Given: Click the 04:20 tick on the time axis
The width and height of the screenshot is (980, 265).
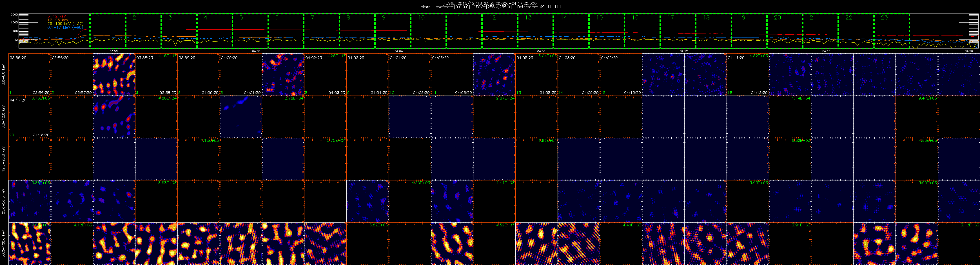Looking at the screenshot, I should (x=968, y=51).
